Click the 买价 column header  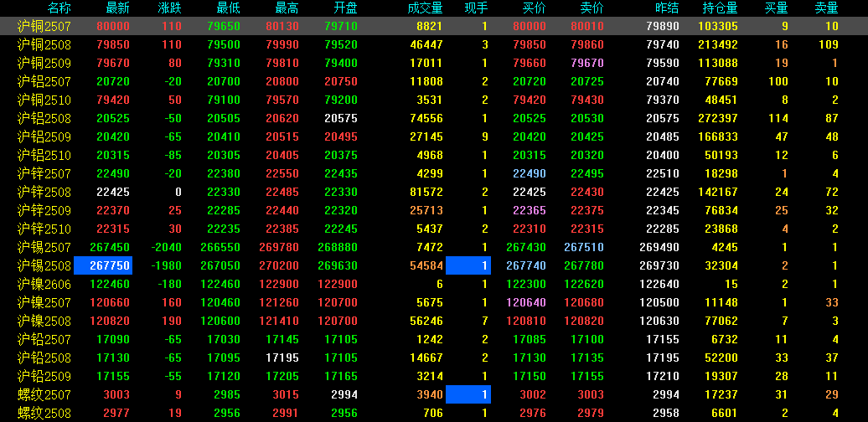tap(535, 8)
